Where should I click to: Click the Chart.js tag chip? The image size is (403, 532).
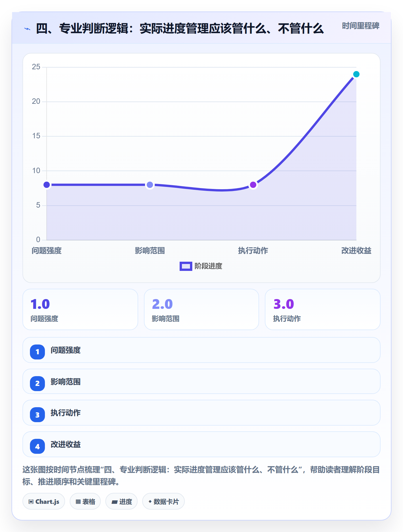tap(44, 501)
